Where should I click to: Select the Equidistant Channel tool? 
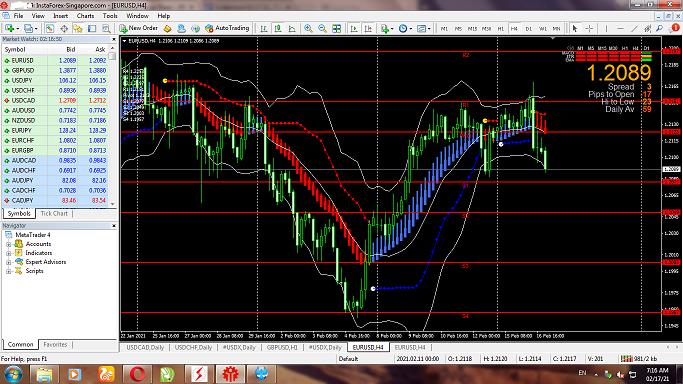coord(648,28)
